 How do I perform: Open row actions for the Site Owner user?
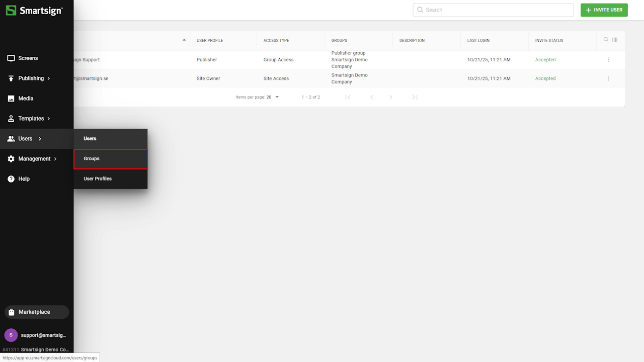[608, 78]
